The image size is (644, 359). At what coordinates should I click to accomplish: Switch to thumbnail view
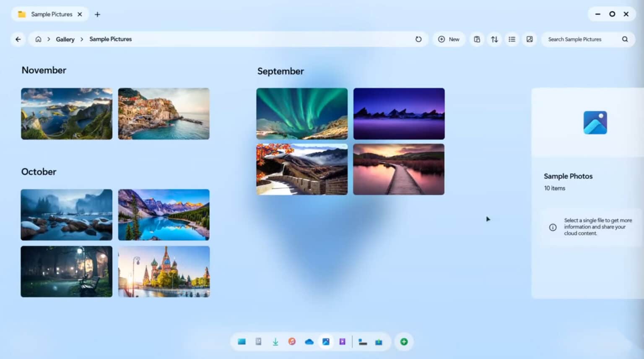530,39
